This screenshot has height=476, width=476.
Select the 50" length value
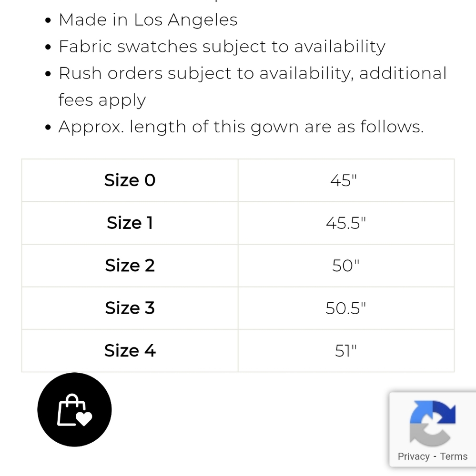(x=345, y=266)
